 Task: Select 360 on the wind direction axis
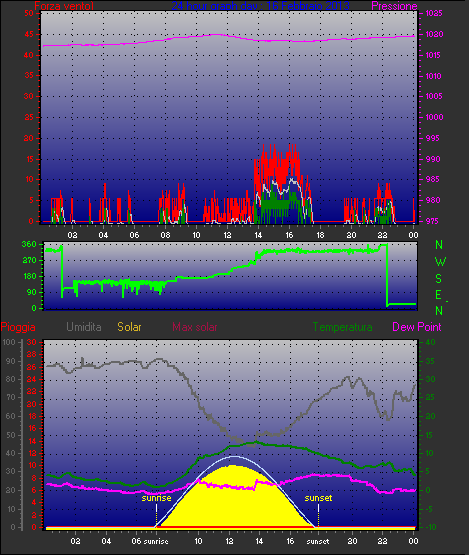(x=29, y=244)
